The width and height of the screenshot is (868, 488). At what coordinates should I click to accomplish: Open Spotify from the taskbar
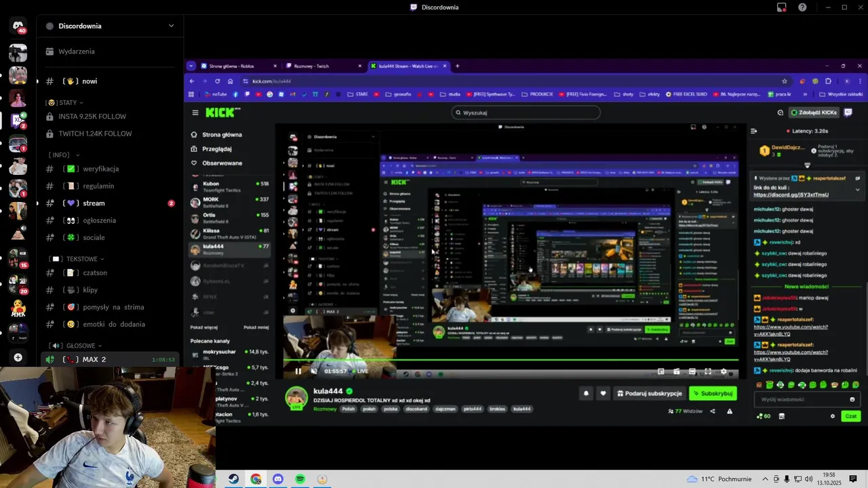[300, 479]
